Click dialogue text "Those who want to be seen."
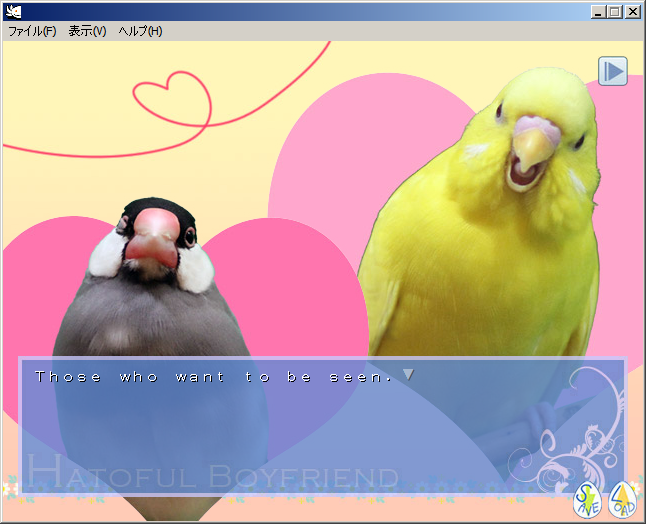This screenshot has width=646, height=524. coord(213,377)
